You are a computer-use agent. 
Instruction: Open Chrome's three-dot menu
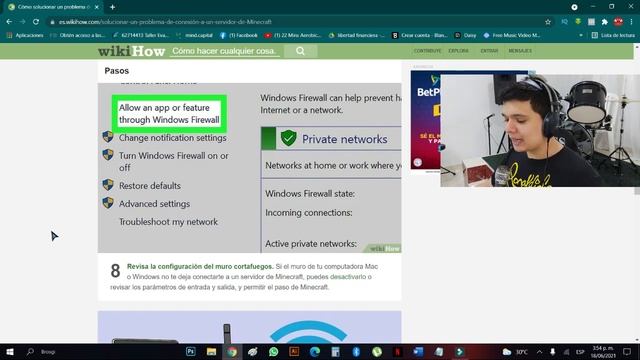click(x=631, y=22)
